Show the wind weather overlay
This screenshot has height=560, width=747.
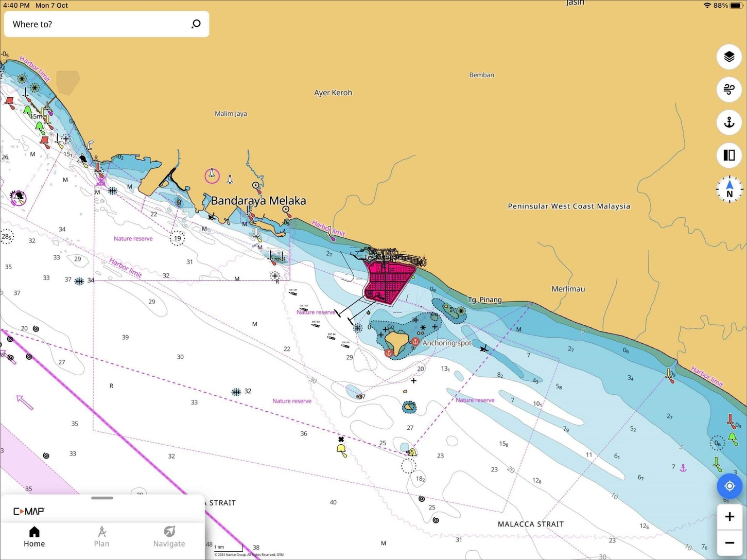coord(729,90)
